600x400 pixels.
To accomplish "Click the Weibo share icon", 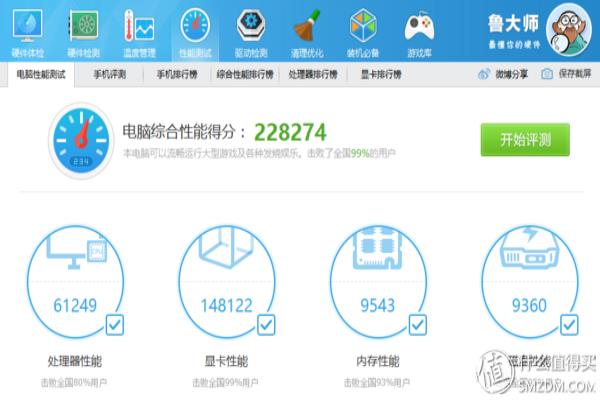I will pos(484,74).
